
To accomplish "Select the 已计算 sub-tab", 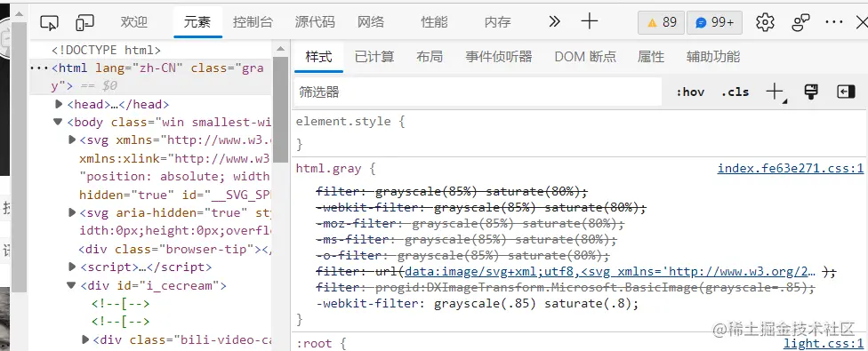I will click(374, 56).
